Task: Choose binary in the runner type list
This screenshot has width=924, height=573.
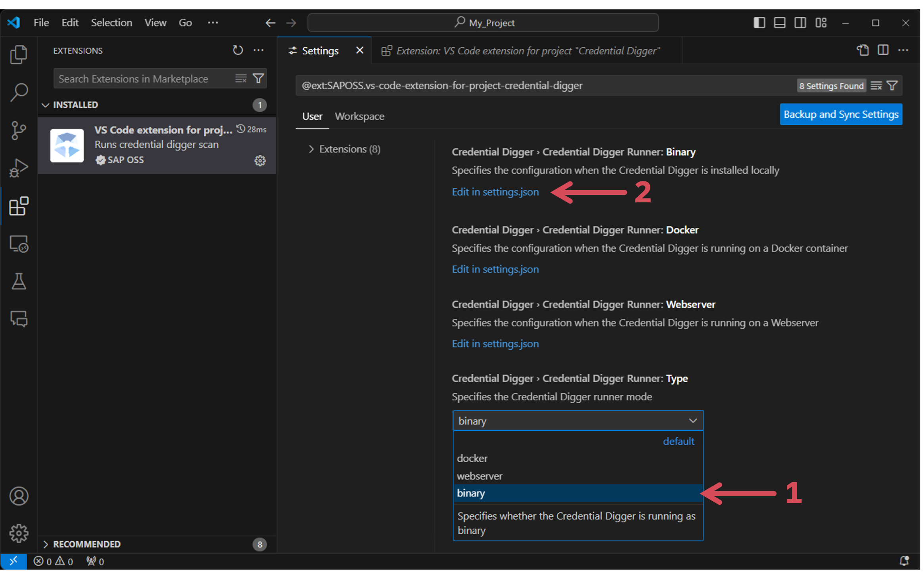Action: 578,493
